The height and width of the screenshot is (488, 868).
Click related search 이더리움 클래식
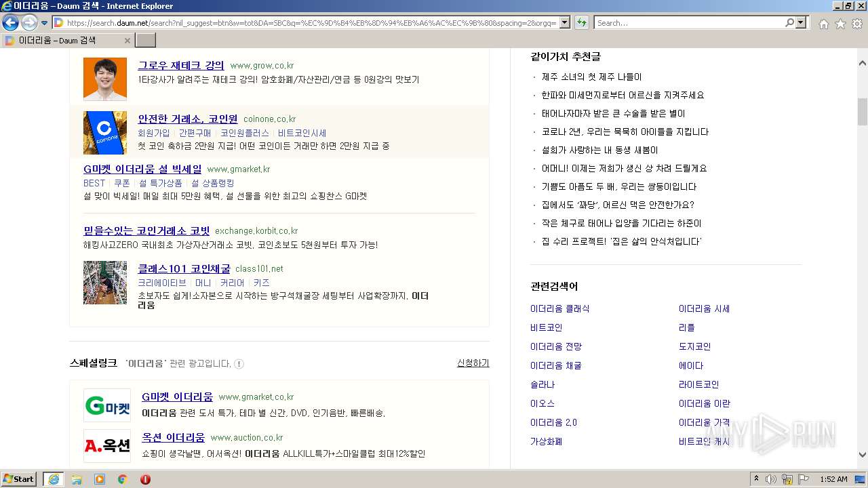559,309
